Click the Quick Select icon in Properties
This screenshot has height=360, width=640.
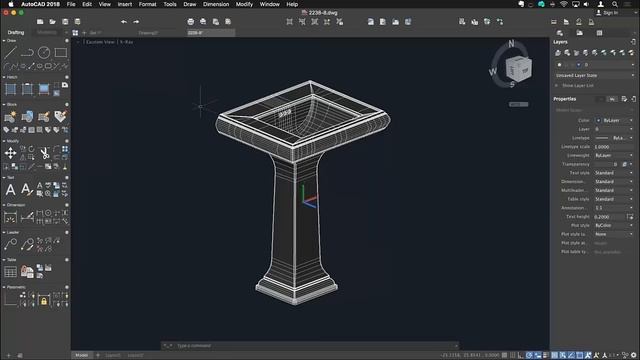tap(624, 99)
